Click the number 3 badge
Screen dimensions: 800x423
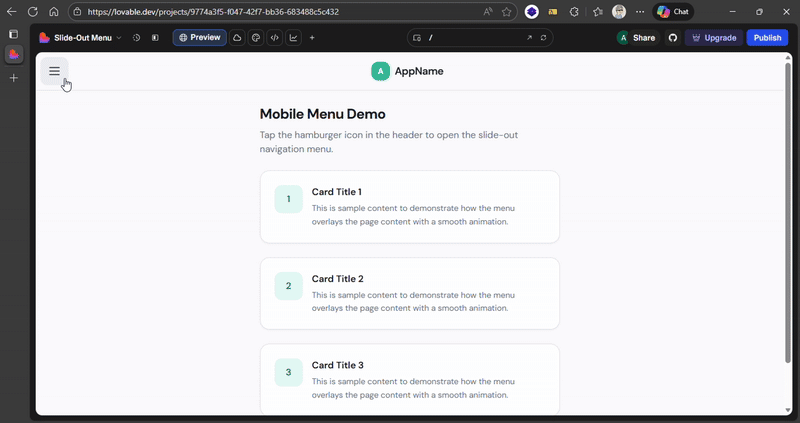(289, 372)
